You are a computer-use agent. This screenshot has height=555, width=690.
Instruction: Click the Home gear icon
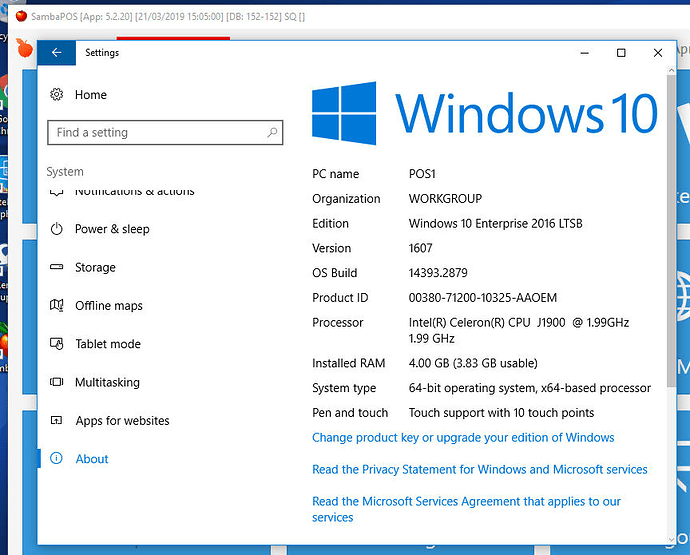[x=56, y=95]
